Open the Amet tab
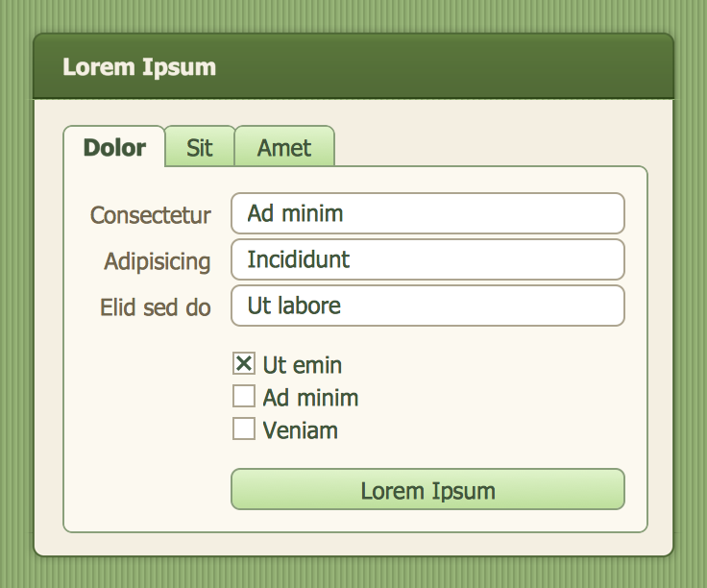The image size is (707, 588). pos(284,147)
